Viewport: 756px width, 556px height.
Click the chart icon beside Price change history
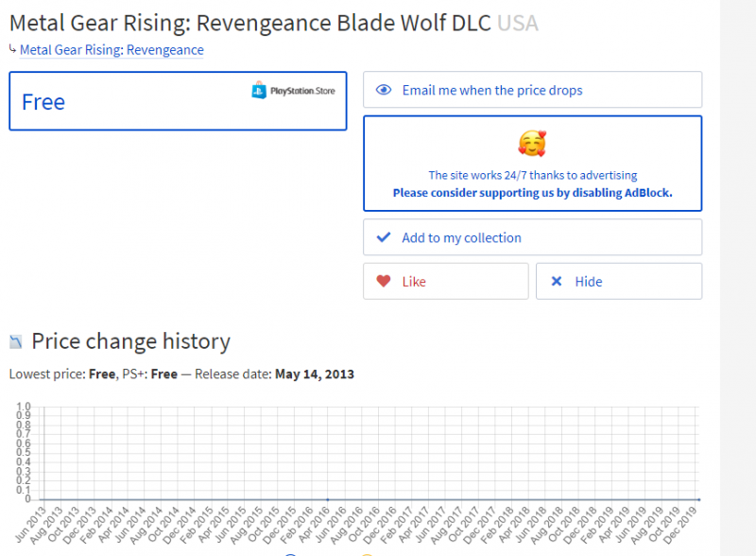coord(16,341)
